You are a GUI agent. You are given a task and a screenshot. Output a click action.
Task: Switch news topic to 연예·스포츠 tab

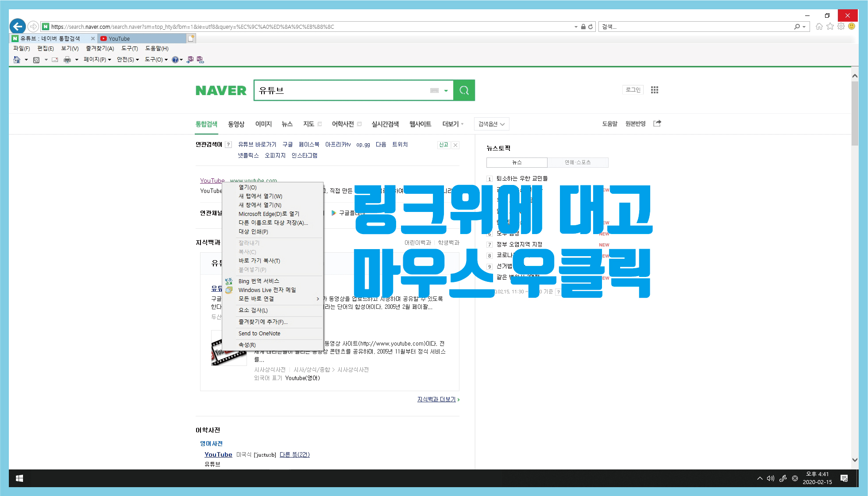coord(577,162)
